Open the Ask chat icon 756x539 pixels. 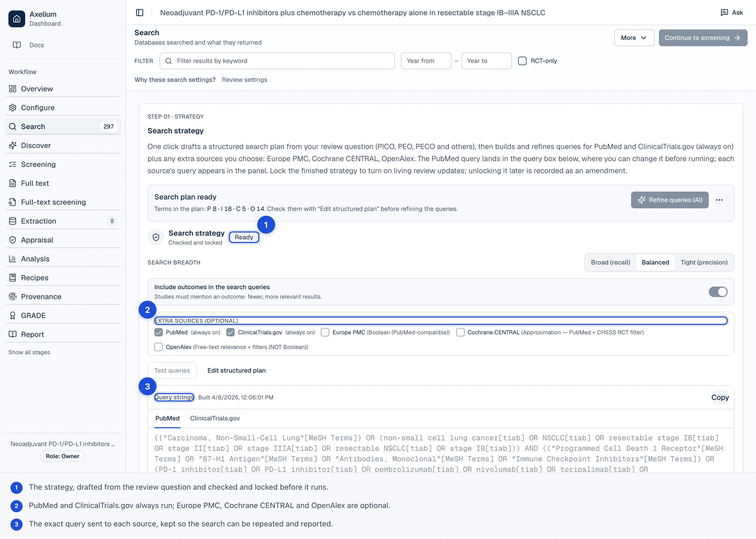click(x=724, y=13)
